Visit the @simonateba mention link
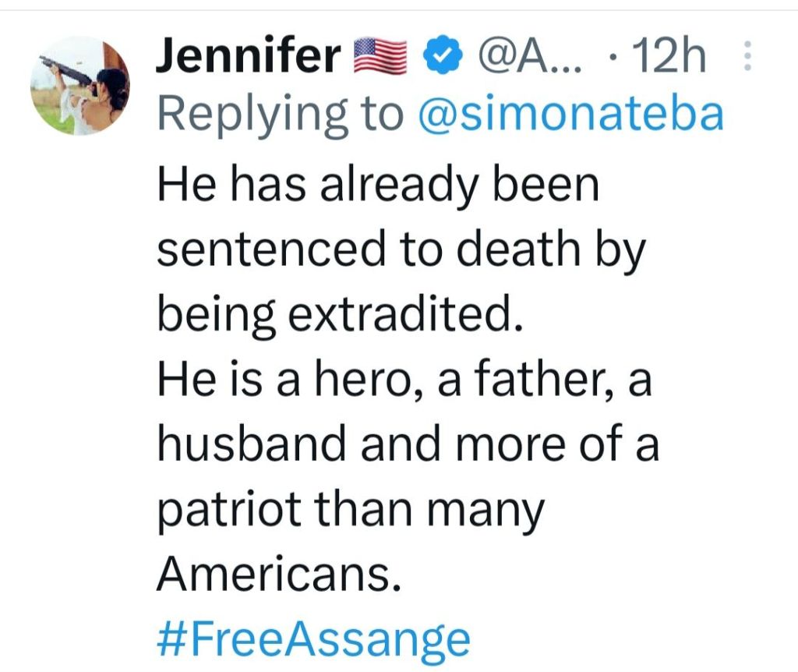 click(572, 114)
